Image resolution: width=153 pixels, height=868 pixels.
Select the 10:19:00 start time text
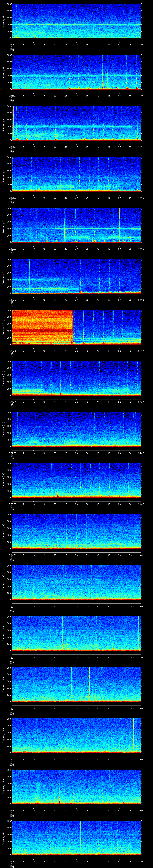pos(12,300)
